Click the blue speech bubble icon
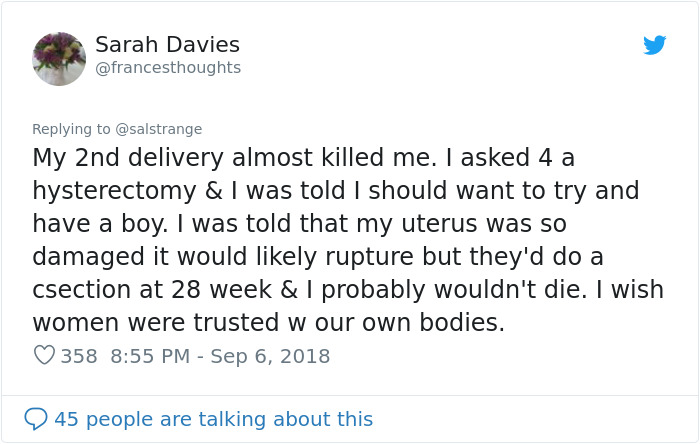 pos(36,418)
